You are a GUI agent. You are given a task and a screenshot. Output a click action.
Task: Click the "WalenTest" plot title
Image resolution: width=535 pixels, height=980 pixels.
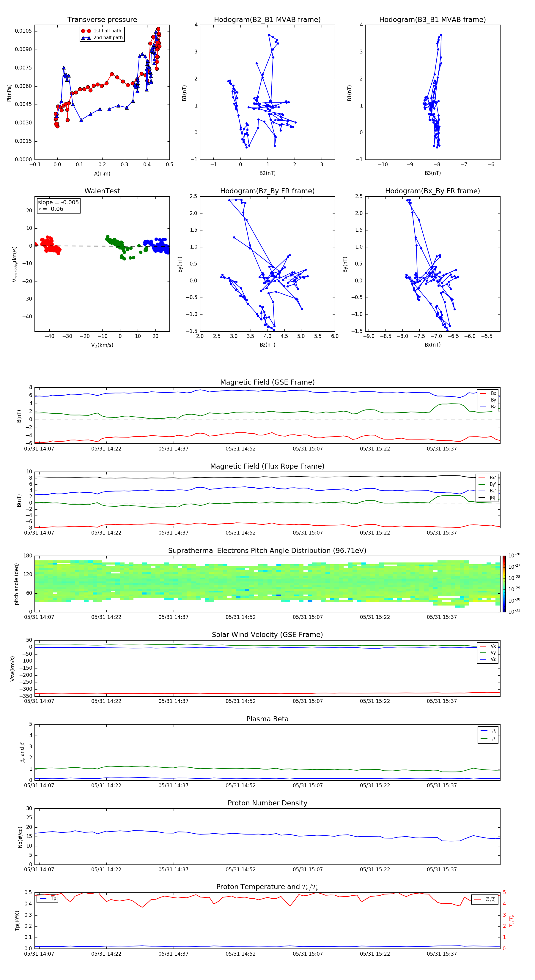click(x=102, y=191)
